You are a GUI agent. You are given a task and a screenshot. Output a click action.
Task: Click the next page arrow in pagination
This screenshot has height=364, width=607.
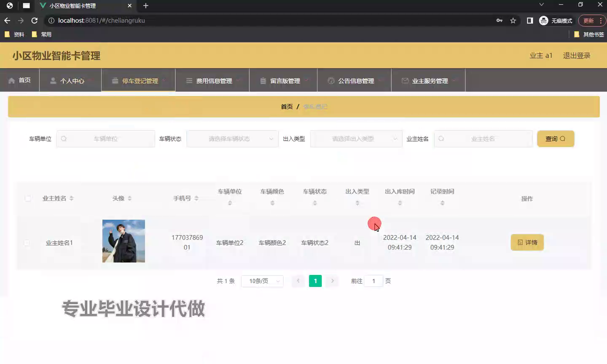click(333, 281)
